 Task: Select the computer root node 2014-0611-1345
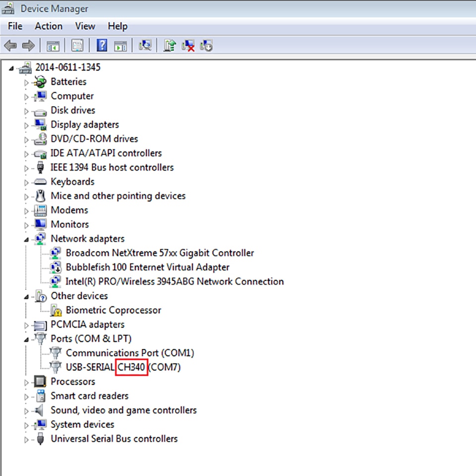pyautogui.click(x=68, y=67)
